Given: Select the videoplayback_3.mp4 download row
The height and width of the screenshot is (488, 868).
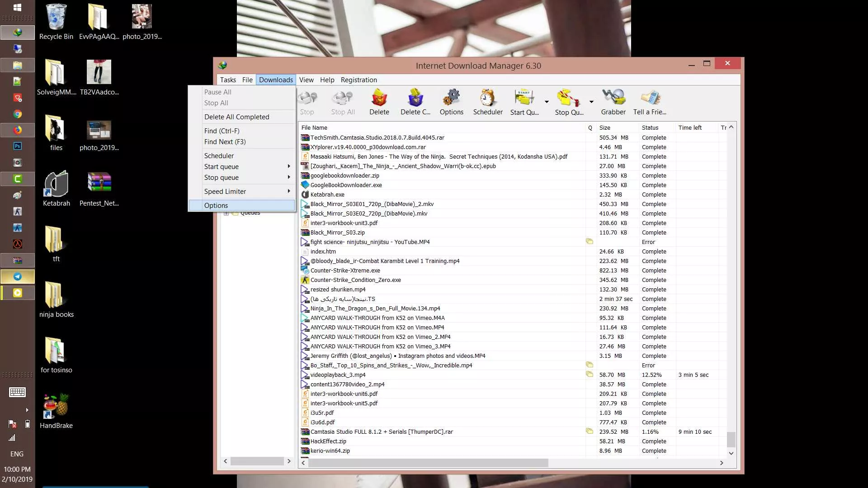Looking at the screenshot, I should click(x=513, y=375).
